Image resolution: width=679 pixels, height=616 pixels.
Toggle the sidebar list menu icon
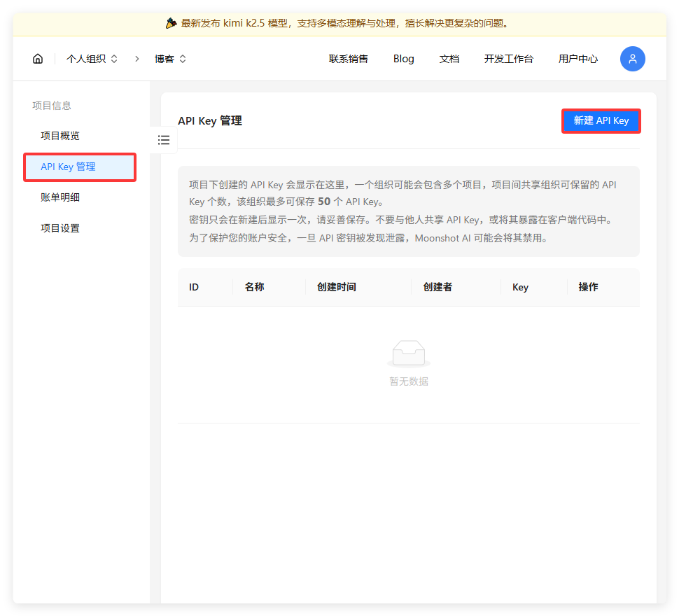click(x=164, y=140)
